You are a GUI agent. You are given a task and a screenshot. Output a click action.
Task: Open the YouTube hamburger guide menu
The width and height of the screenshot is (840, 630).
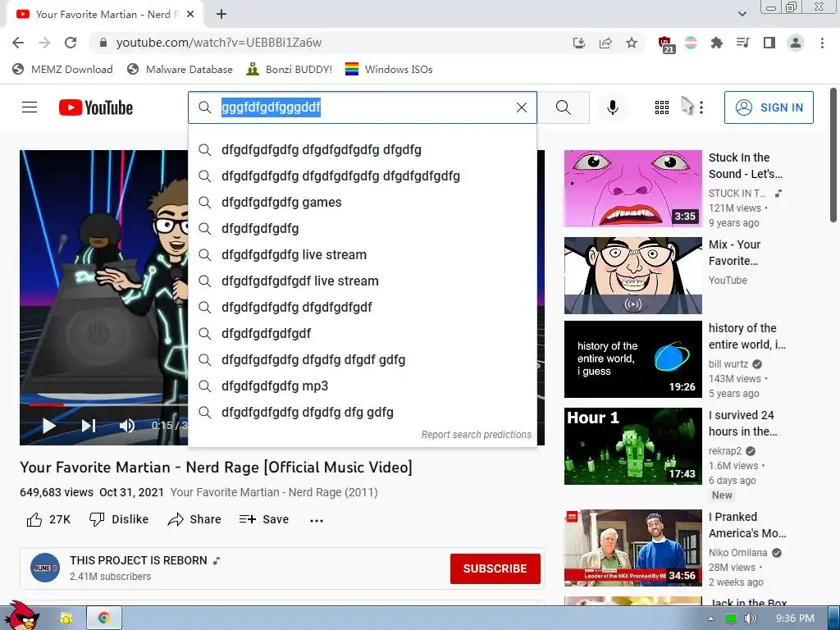point(30,107)
